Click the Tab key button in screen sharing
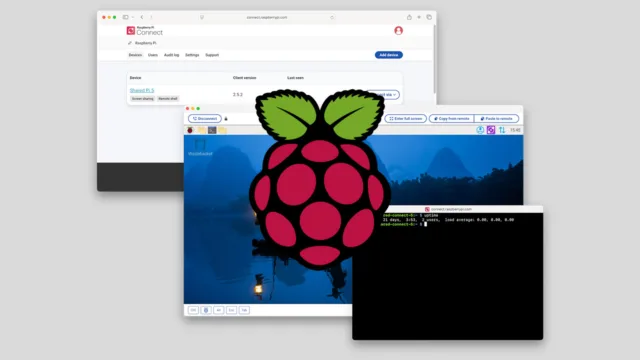This screenshot has width=640, height=360. click(x=244, y=310)
